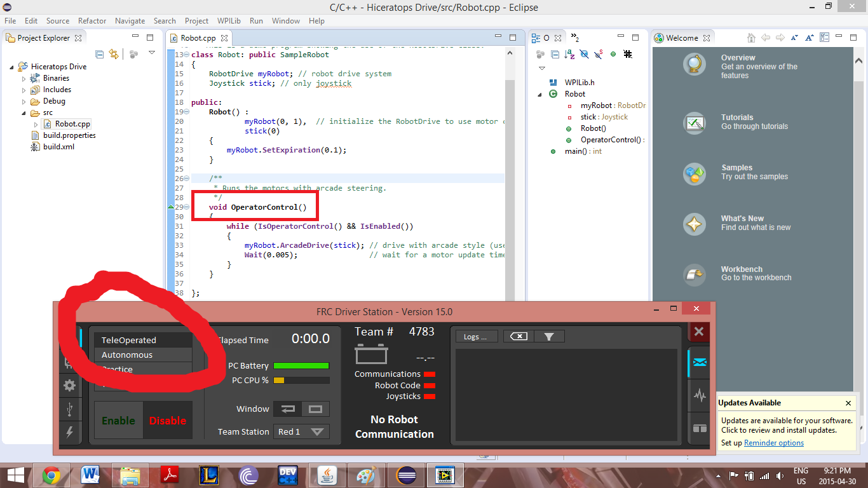Expand Includes folder in Project Explorer
Image resolution: width=868 pixels, height=488 pixels.
coord(24,90)
